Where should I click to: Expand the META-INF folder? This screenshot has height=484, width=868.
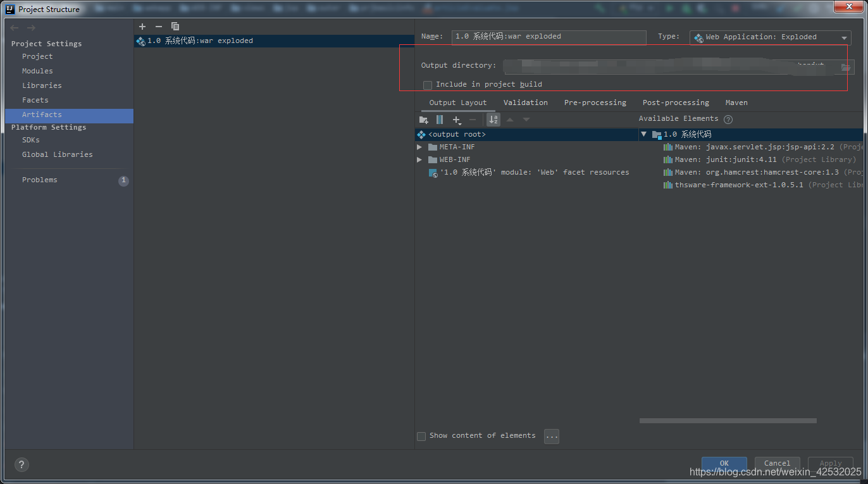(x=419, y=147)
